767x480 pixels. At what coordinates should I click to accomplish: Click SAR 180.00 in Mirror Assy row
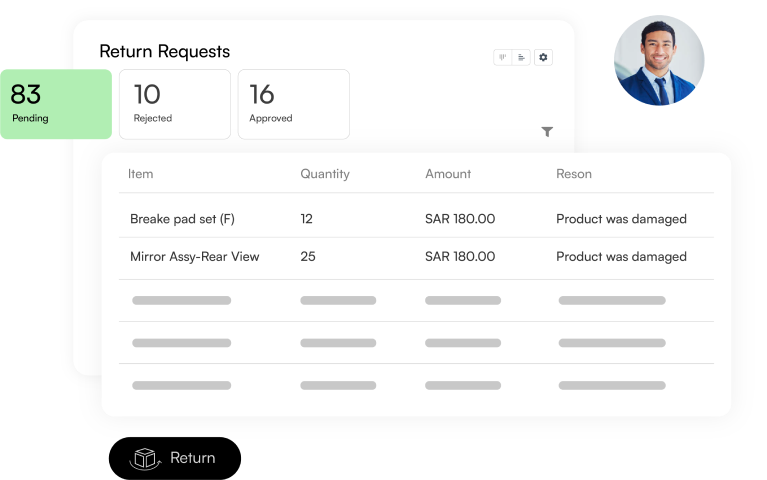pos(460,256)
